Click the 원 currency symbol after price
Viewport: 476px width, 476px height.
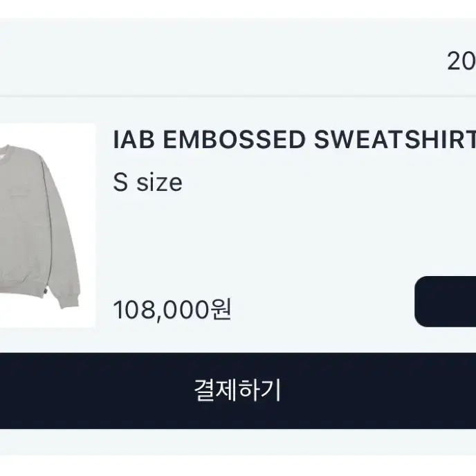[x=221, y=309]
